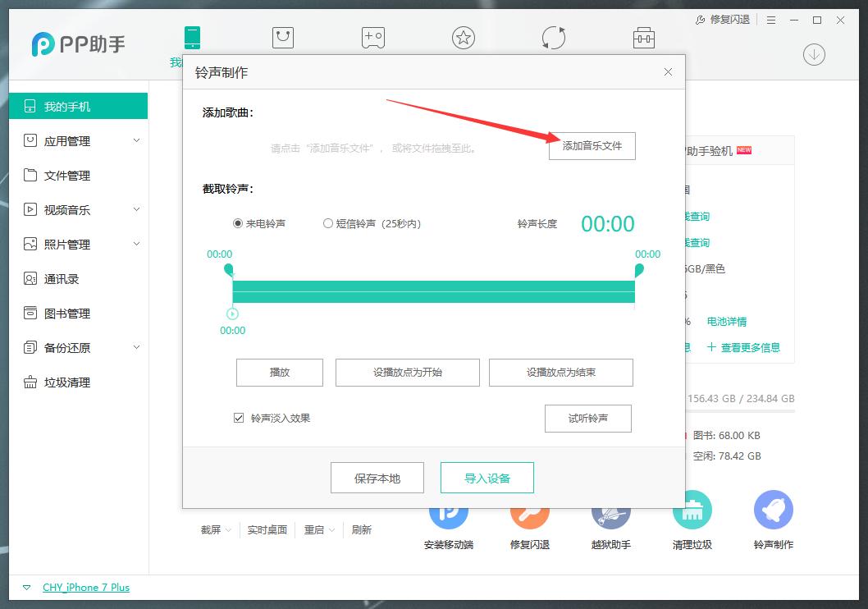Open the 清理垃圾 cleanup icon

click(692, 511)
